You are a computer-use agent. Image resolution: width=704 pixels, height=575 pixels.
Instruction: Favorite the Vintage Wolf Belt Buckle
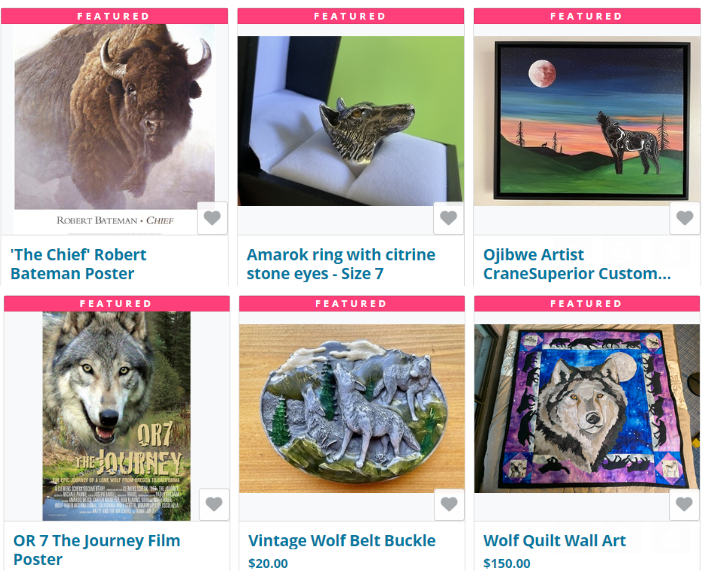[x=449, y=504]
